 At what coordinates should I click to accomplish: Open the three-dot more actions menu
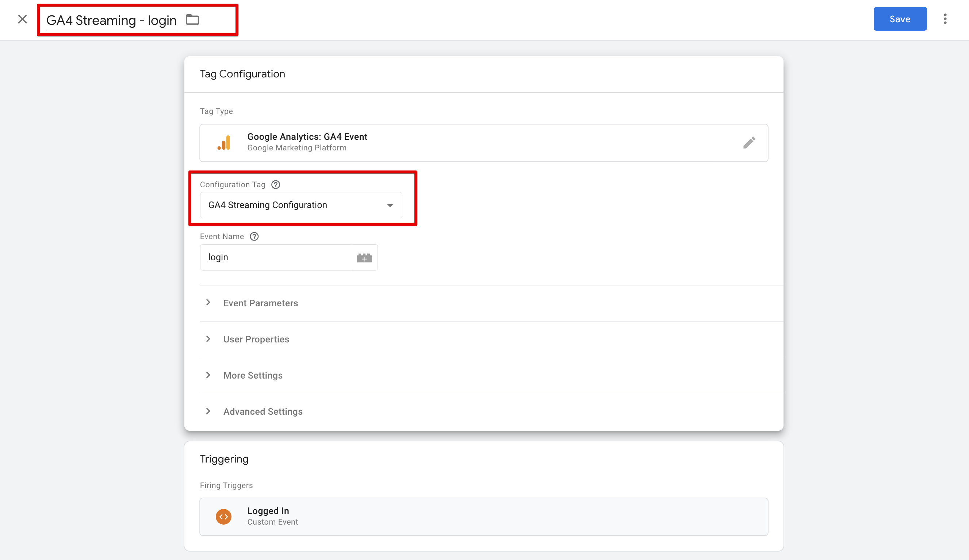[x=945, y=19]
